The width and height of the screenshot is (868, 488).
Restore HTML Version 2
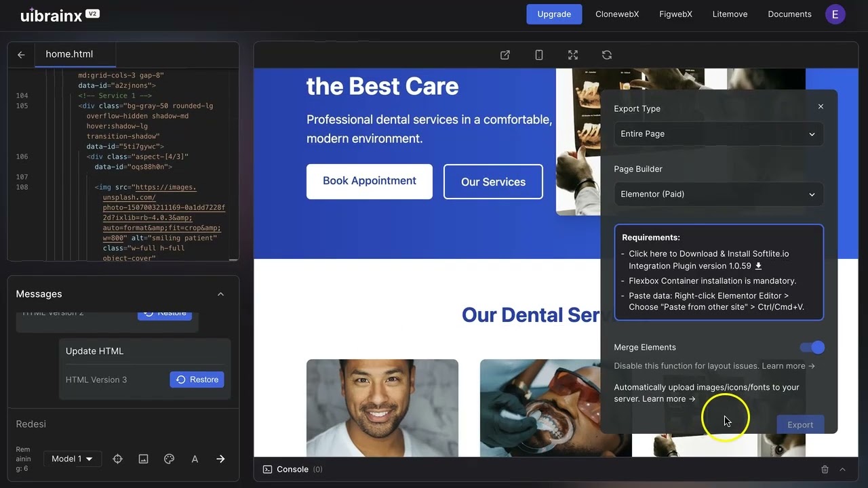[x=165, y=314]
